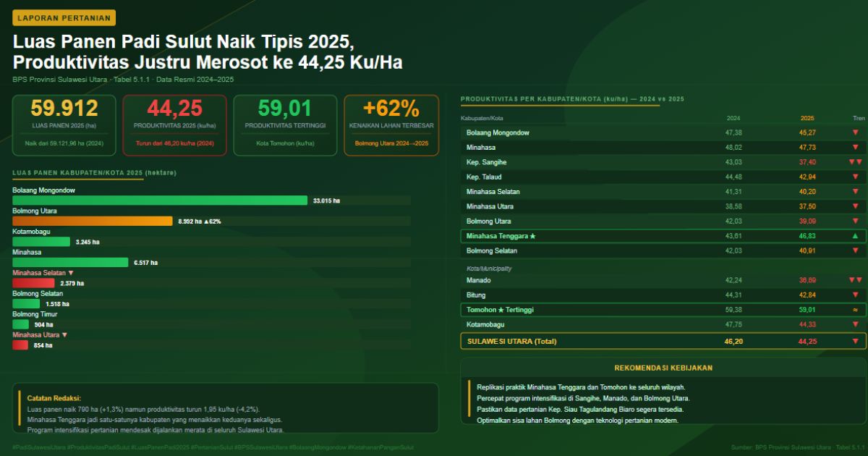Select the red Produktivitas 2025 card showing 44,25

pos(174,124)
